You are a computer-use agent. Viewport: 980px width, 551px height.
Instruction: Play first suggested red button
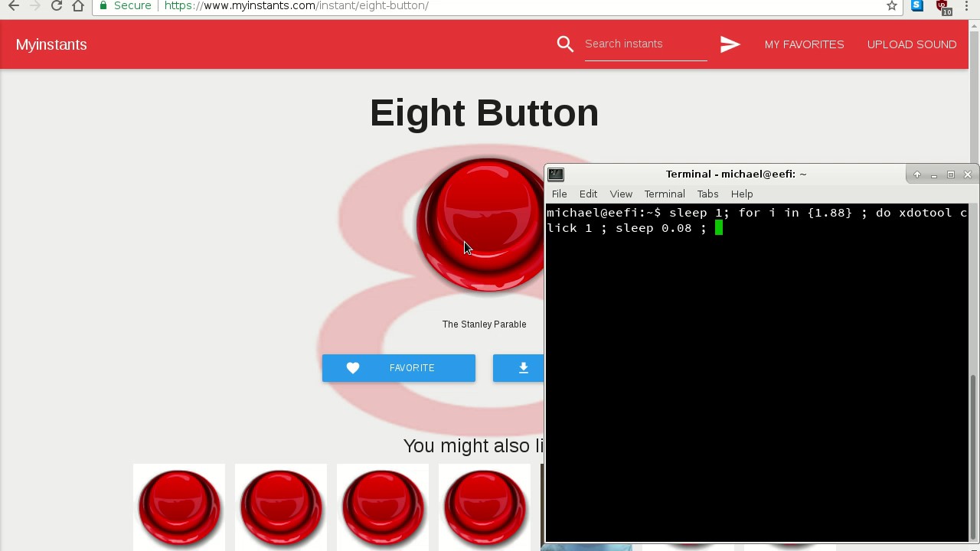179,507
